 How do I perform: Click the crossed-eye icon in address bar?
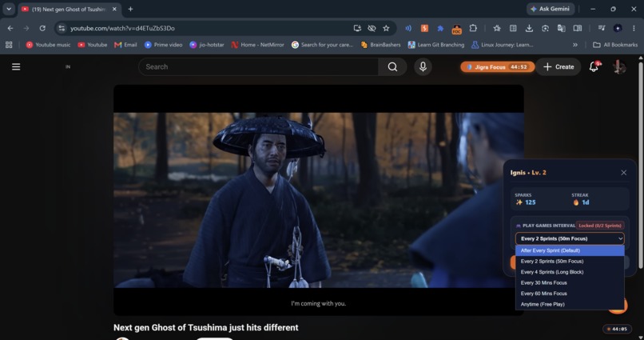click(372, 28)
